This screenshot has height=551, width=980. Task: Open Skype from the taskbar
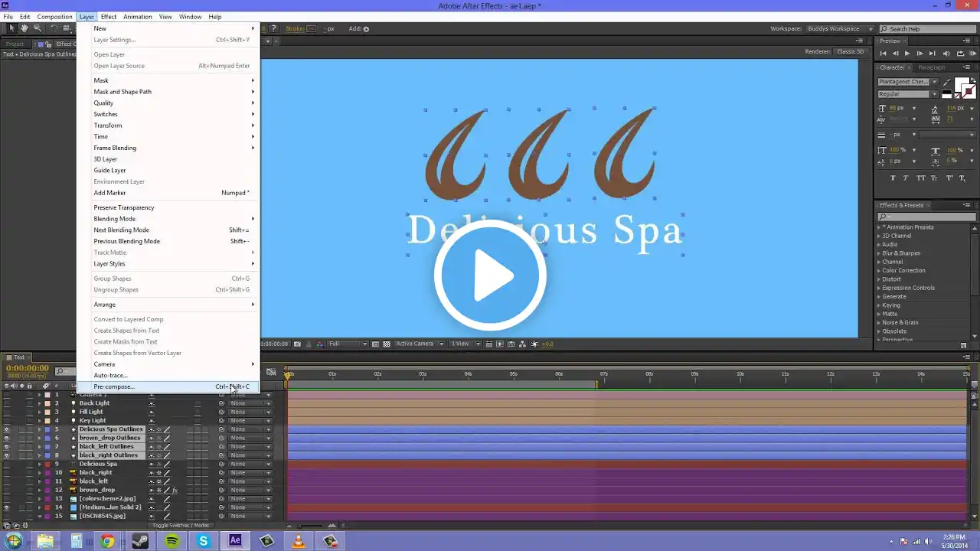[x=204, y=541]
